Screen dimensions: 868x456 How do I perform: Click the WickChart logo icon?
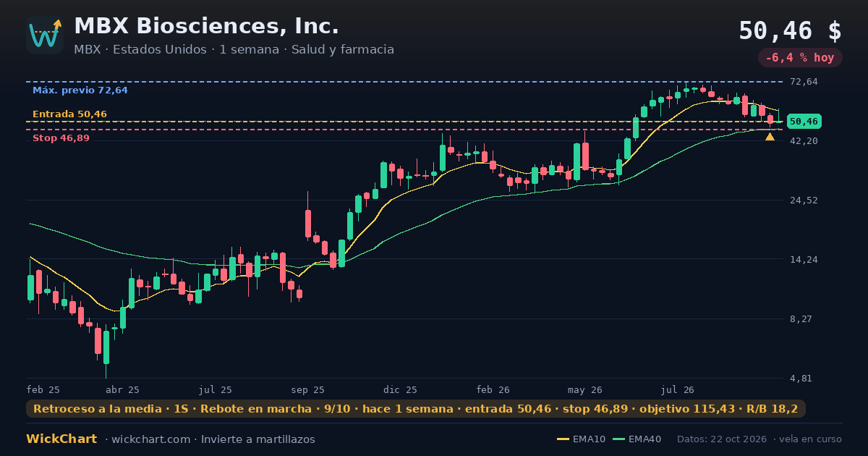point(45,35)
